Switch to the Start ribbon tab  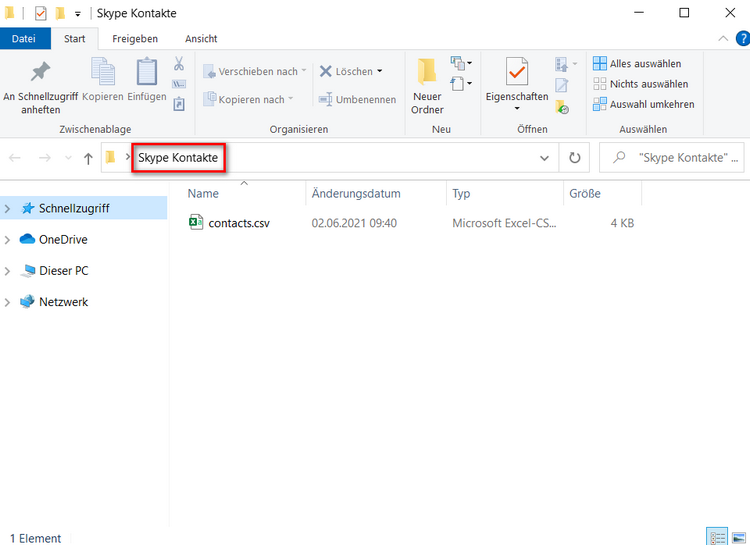coord(75,38)
